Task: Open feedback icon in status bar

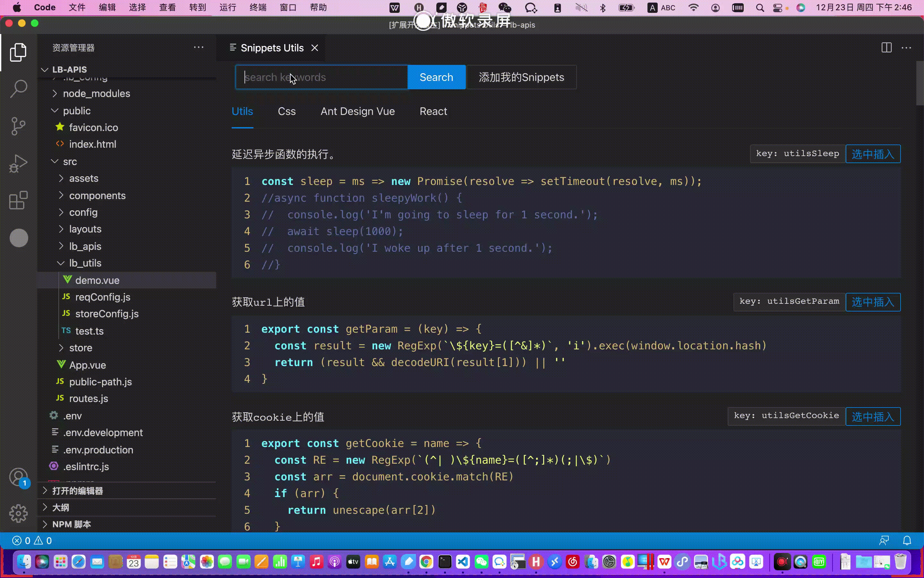Action: (884, 540)
